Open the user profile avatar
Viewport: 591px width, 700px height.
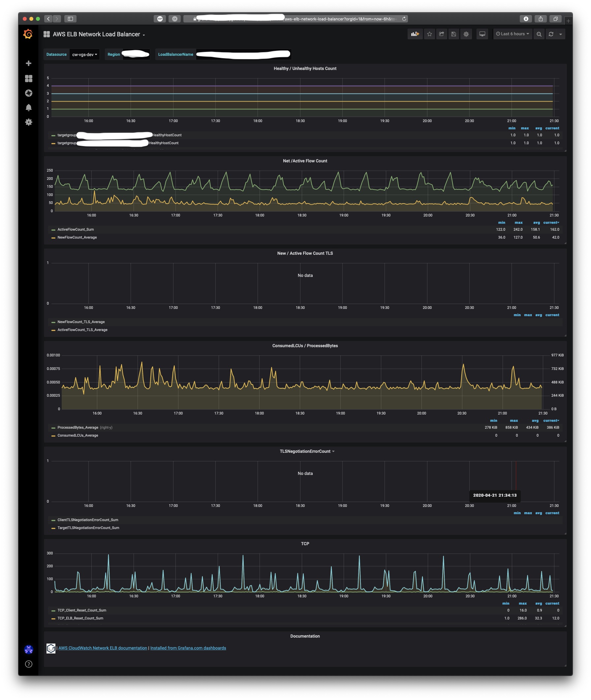coord(28,650)
